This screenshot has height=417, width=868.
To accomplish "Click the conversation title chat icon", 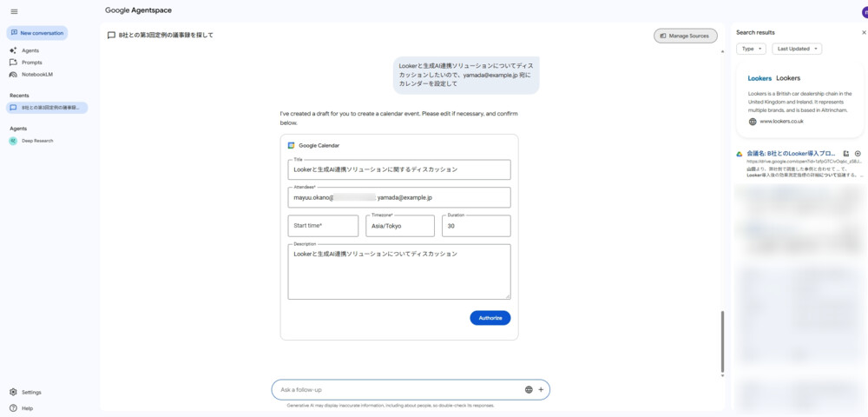I will coord(111,36).
